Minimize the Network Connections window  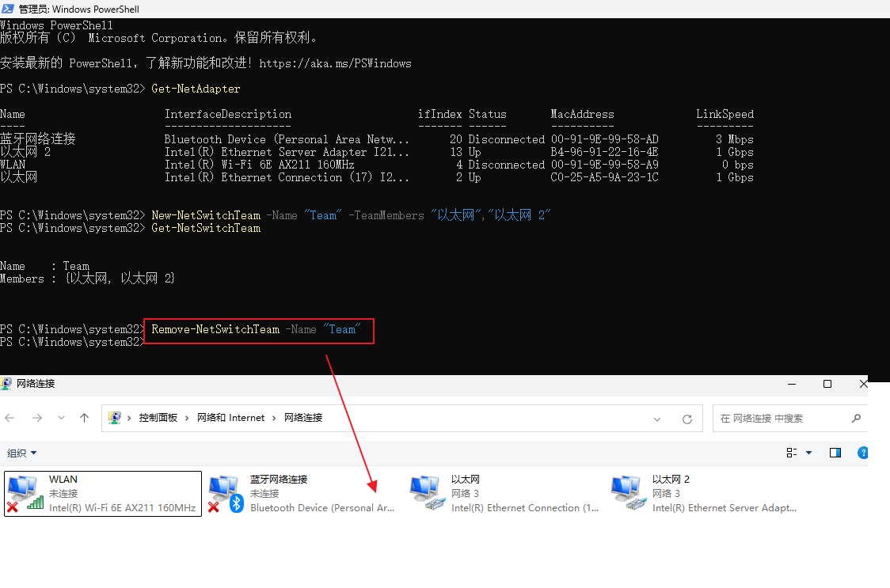(x=792, y=385)
